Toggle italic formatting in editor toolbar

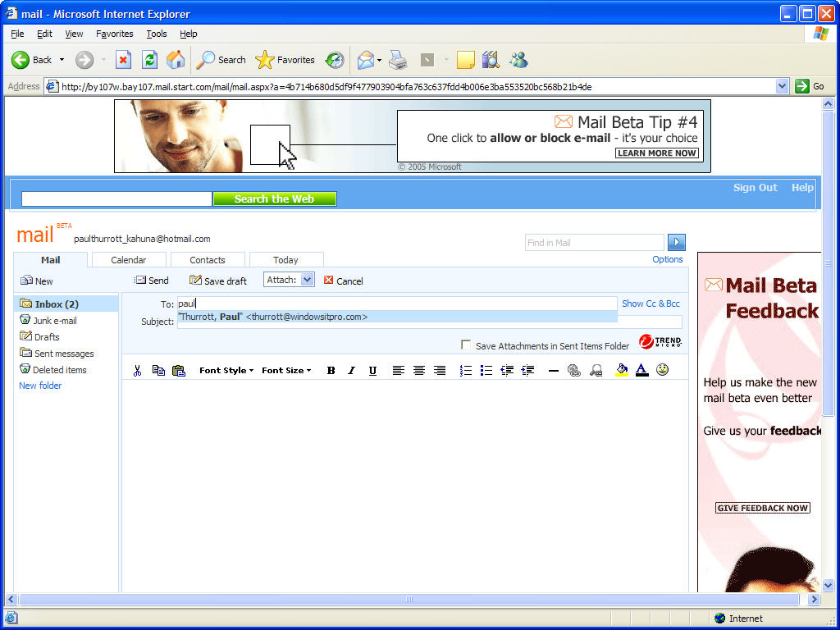point(351,371)
